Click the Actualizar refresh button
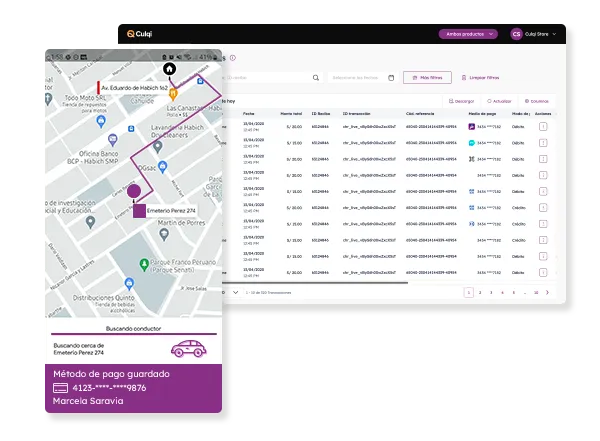 pyautogui.click(x=497, y=101)
